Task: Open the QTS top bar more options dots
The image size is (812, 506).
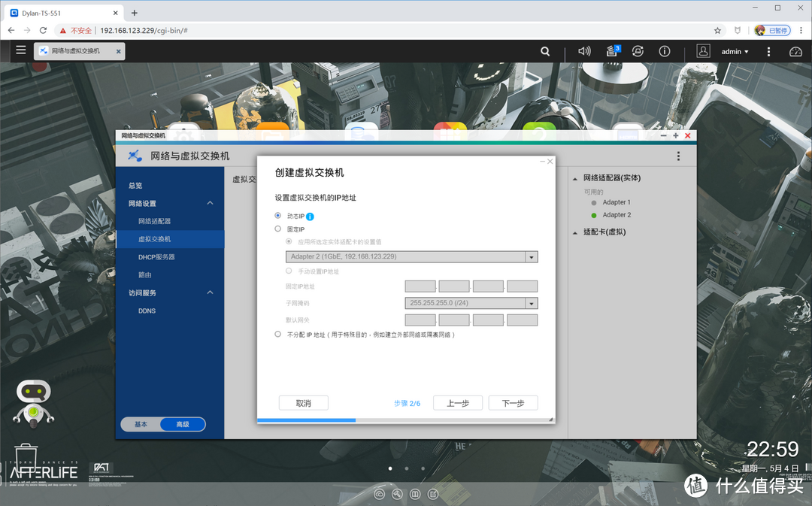Action: tap(768, 52)
